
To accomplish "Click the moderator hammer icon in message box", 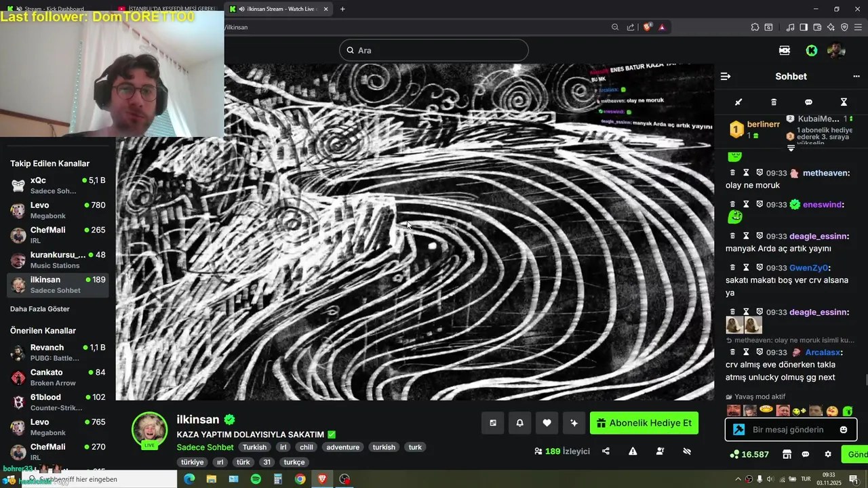I will click(x=739, y=430).
